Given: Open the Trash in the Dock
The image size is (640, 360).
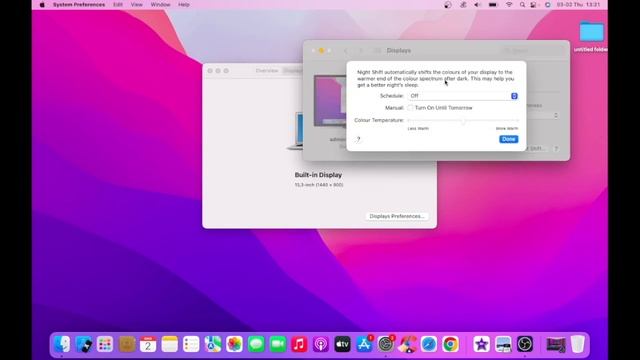Looking at the screenshot, I should [577, 344].
